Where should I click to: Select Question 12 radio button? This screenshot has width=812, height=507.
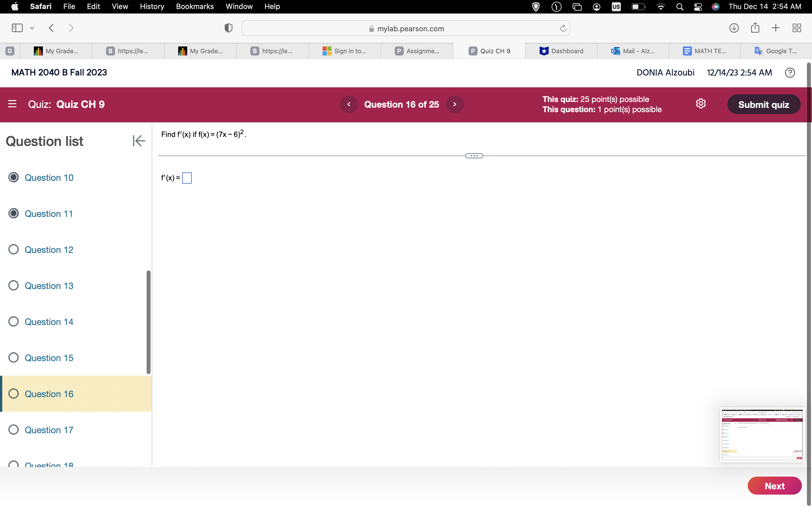click(14, 250)
